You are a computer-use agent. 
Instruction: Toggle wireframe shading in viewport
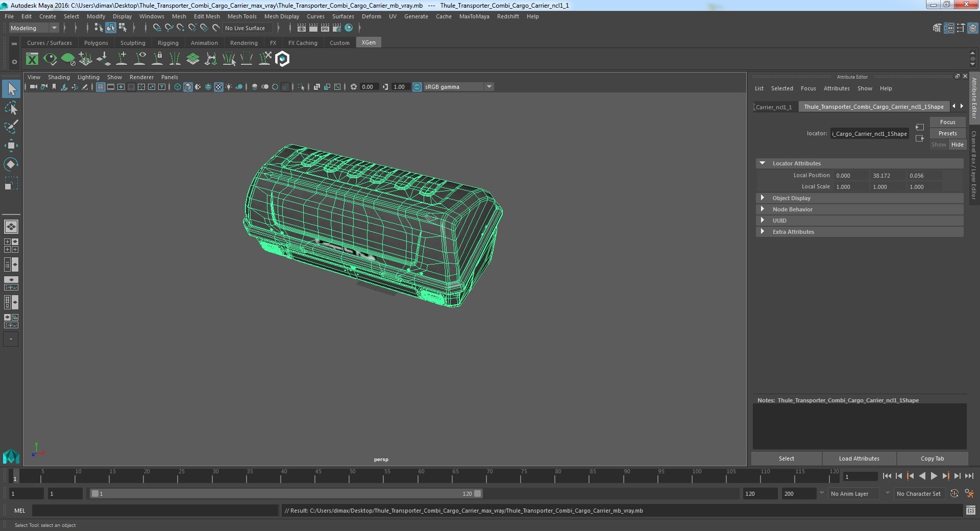[178, 87]
